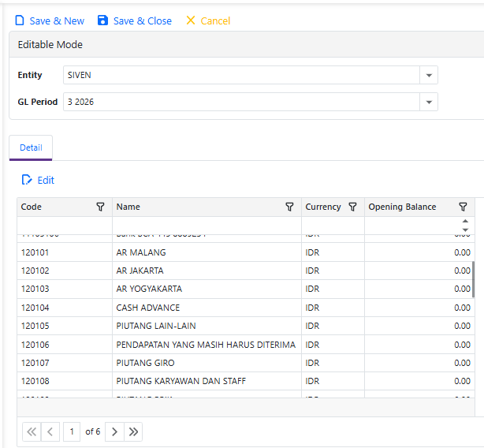Sort by the Name column header
Screen dimensions: 484x448
[128, 207]
